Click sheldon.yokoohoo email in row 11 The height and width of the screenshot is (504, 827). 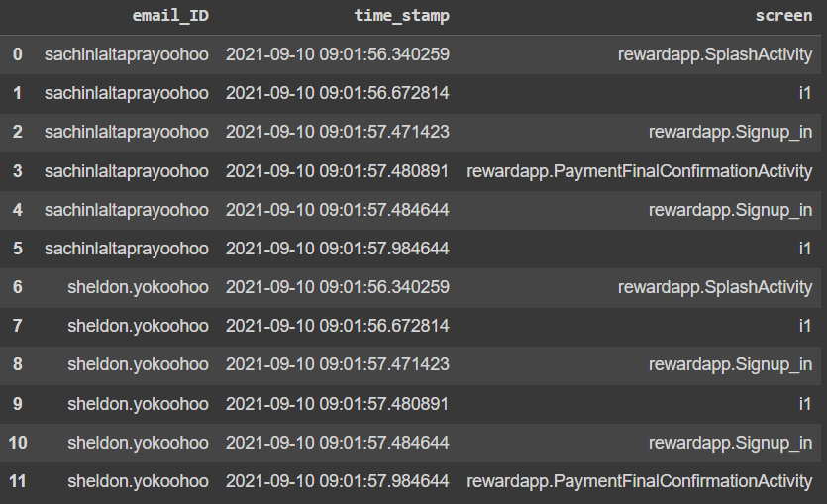pyautogui.click(x=139, y=482)
